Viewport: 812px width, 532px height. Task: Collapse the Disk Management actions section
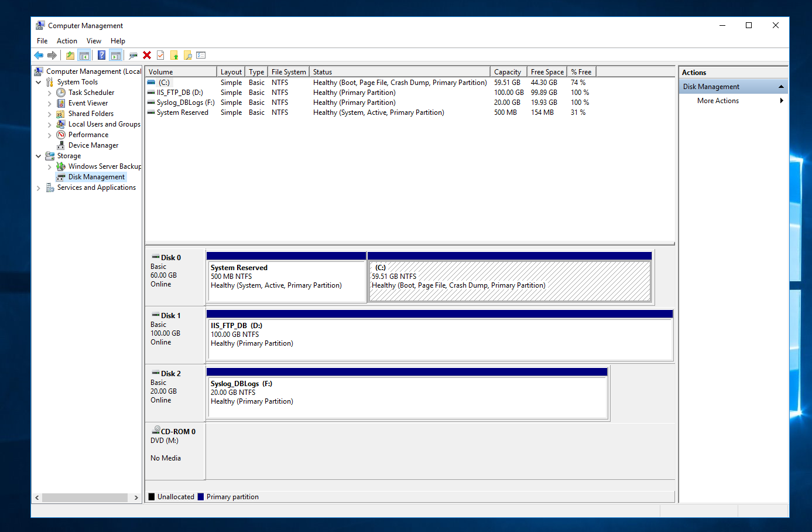pos(781,87)
